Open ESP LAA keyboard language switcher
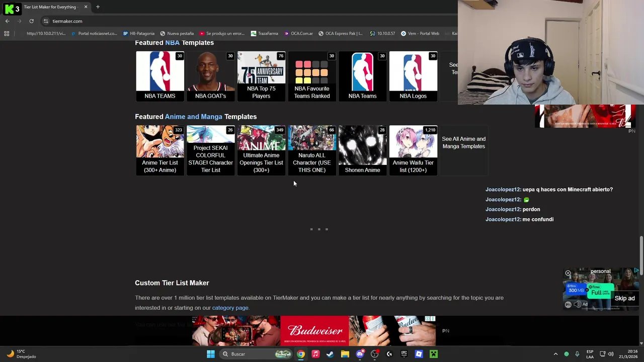Screen dimensions: 644x362 pos(590,354)
